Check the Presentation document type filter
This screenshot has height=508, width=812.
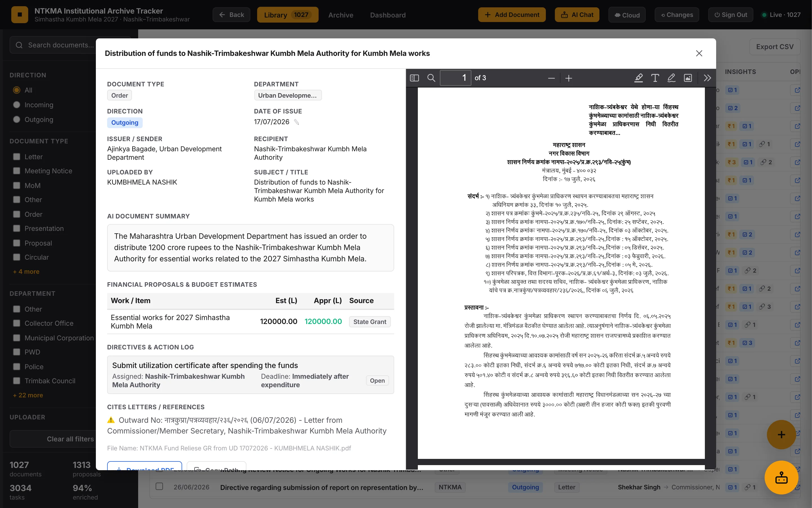(16, 229)
